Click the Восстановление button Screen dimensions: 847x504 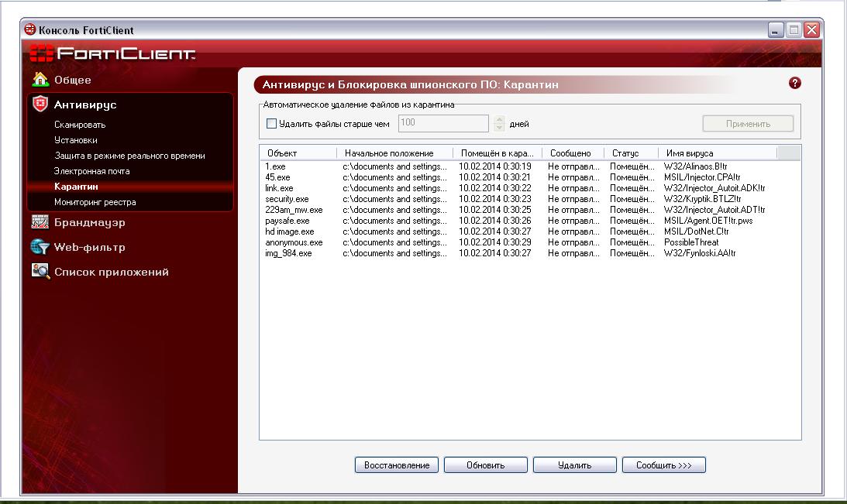pyautogui.click(x=397, y=465)
